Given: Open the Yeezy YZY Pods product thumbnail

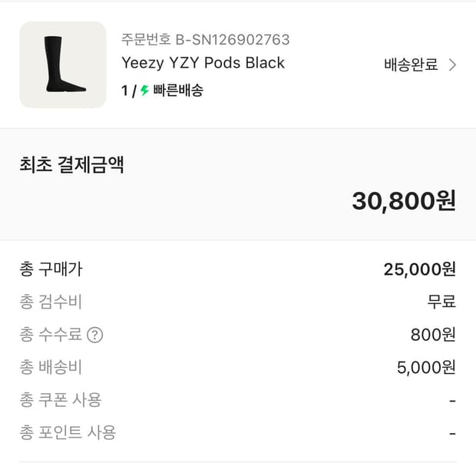Looking at the screenshot, I should 63,64.
